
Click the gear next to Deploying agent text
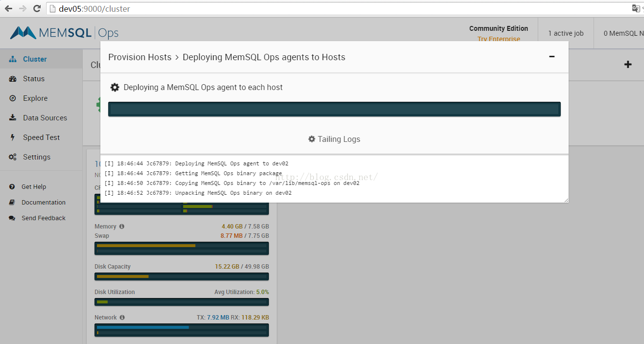pyautogui.click(x=115, y=87)
